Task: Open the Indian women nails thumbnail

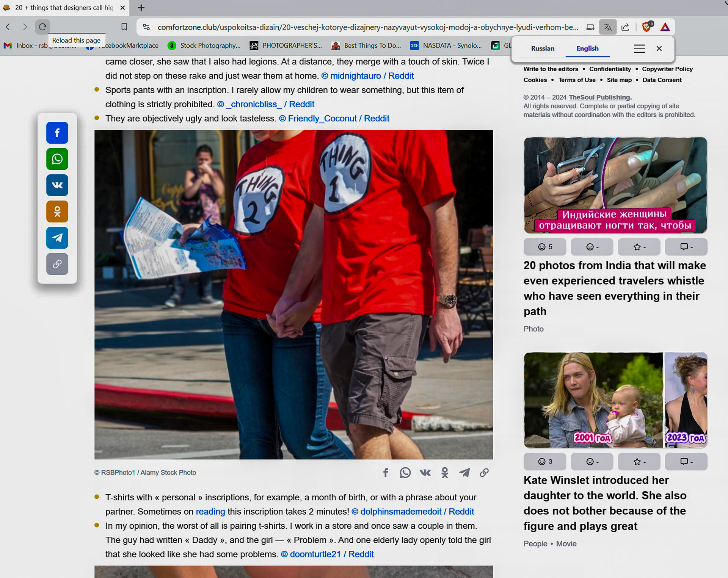Action: [x=615, y=185]
